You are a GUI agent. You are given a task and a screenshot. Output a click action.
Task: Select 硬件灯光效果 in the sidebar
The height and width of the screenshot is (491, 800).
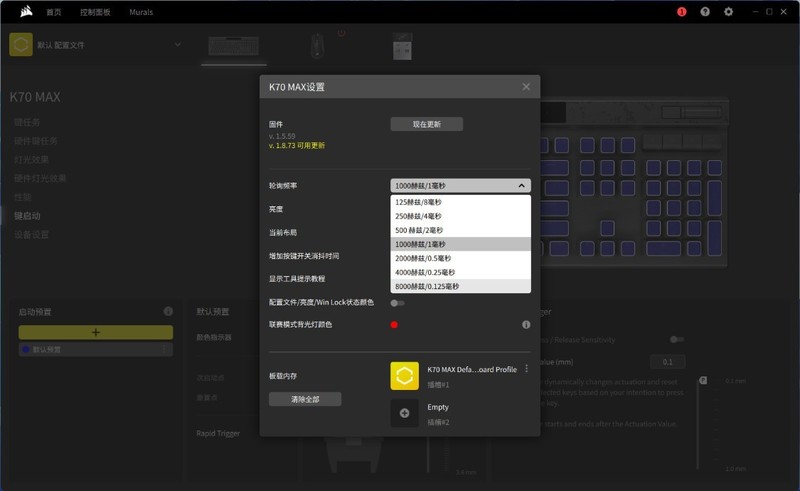pyautogui.click(x=40, y=178)
